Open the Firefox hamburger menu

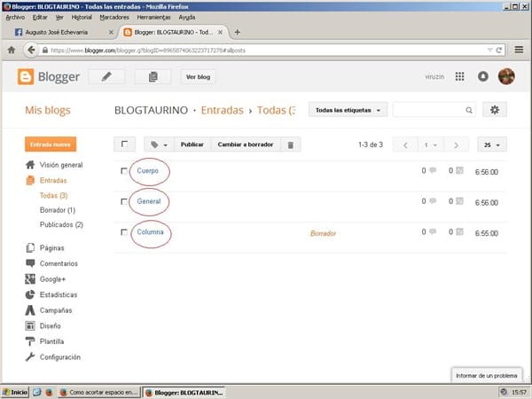click(x=519, y=50)
